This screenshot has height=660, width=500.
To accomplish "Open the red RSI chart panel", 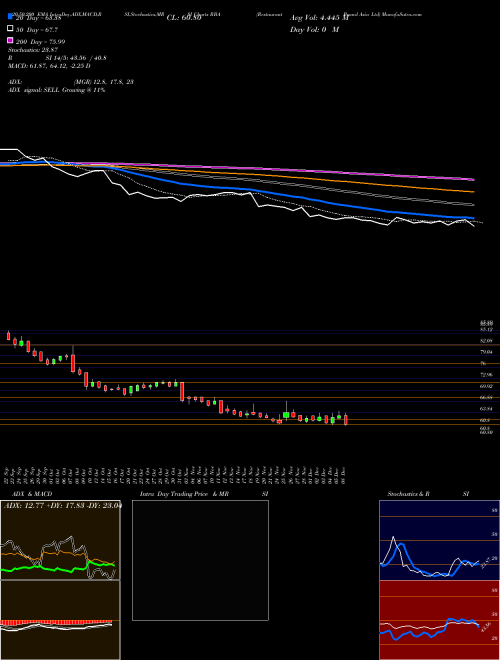I will pos(439,620).
